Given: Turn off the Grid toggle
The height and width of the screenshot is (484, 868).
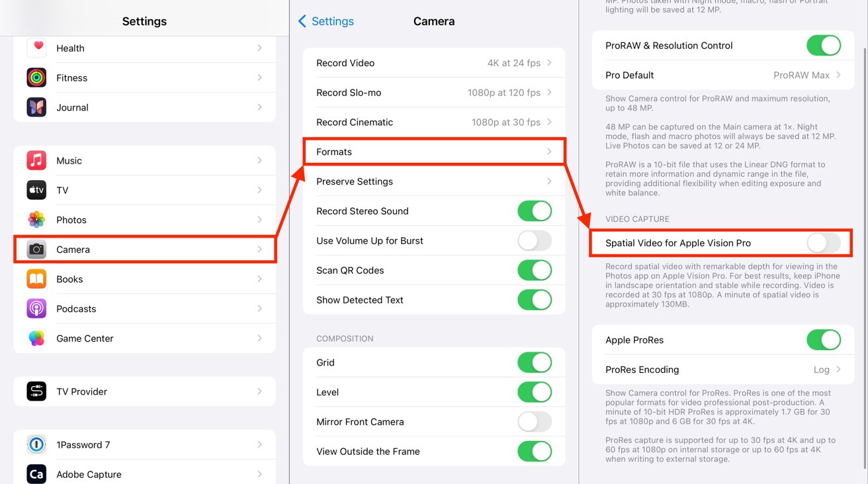Looking at the screenshot, I should (535, 362).
